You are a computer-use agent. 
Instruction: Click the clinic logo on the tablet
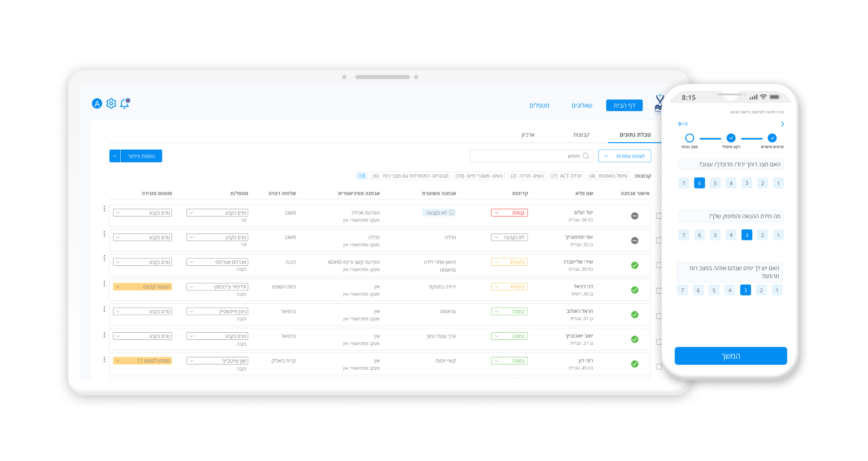pos(659,104)
